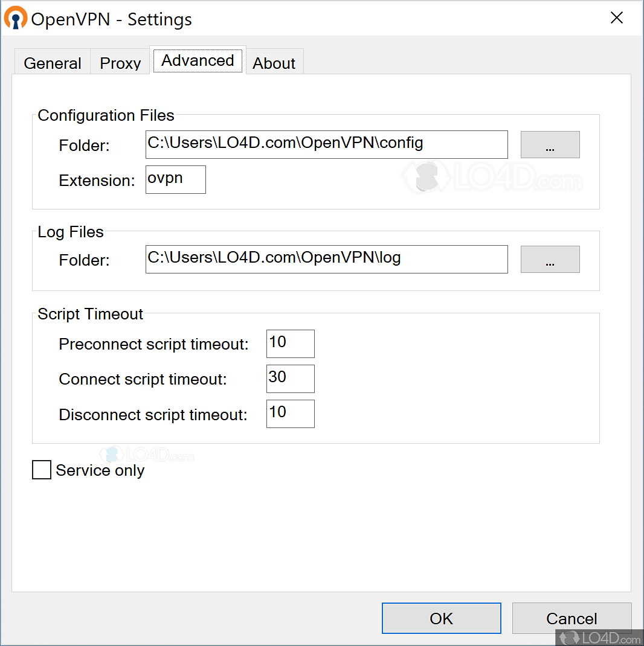Discard changes with the Cancel button

point(572,618)
